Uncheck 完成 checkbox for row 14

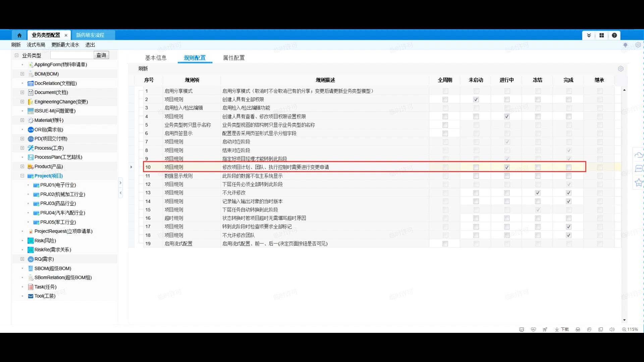[569, 201]
